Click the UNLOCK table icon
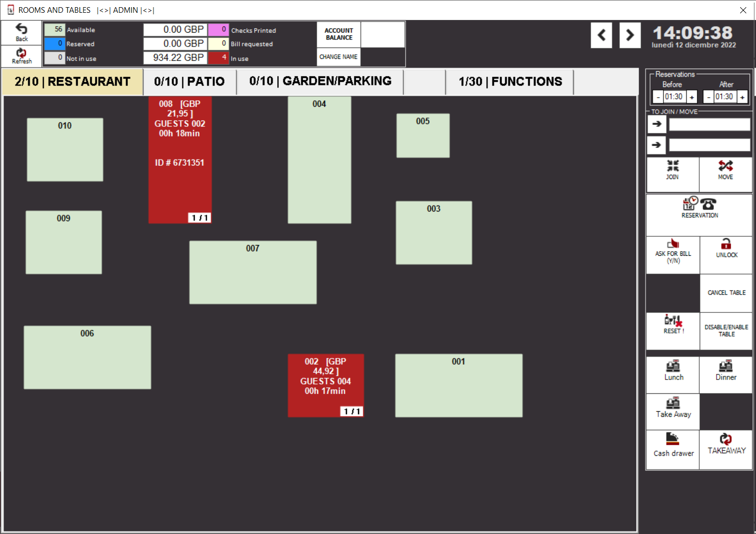Screen dimensions: 756x534 [726, 249]
